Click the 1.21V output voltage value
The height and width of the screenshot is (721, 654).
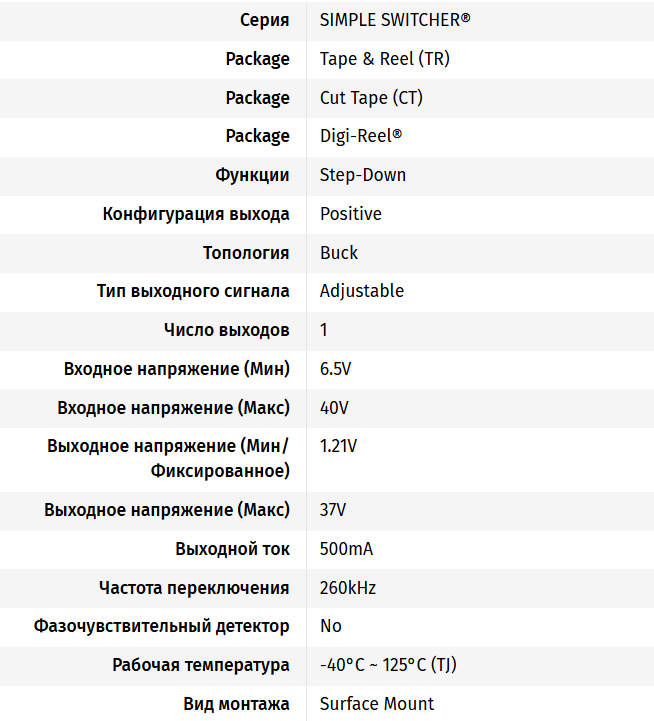(x=338, y=446)
